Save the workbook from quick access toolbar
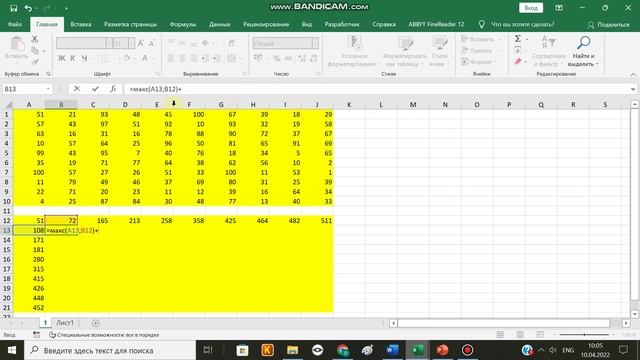Image resolution: width=640 pixels, height=360 pixels. [x=13, y=8]
